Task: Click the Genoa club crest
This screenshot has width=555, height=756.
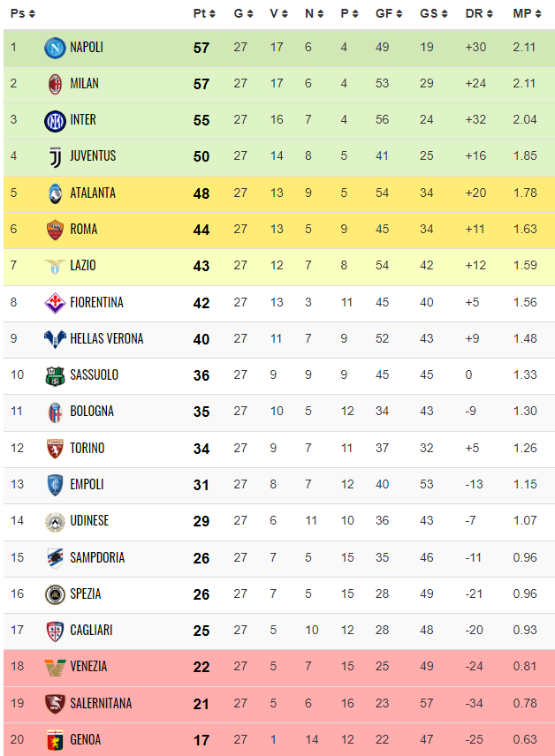Action: [55, 740]
